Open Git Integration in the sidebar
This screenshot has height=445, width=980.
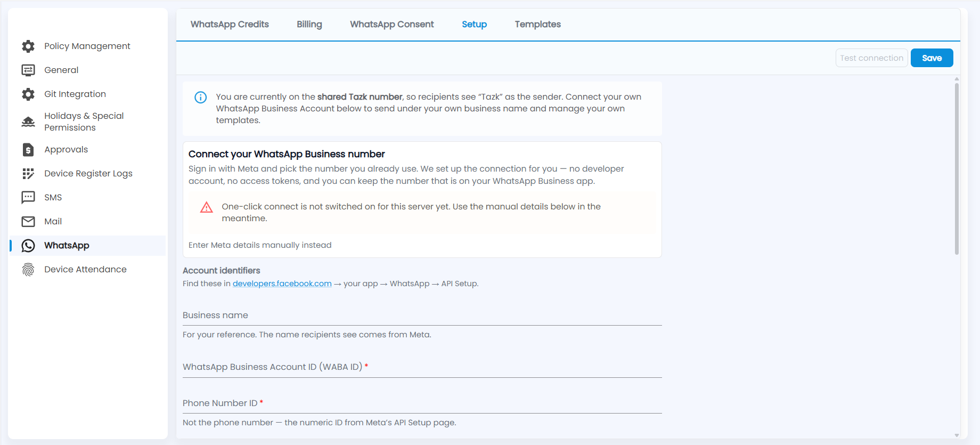point(87,94)
